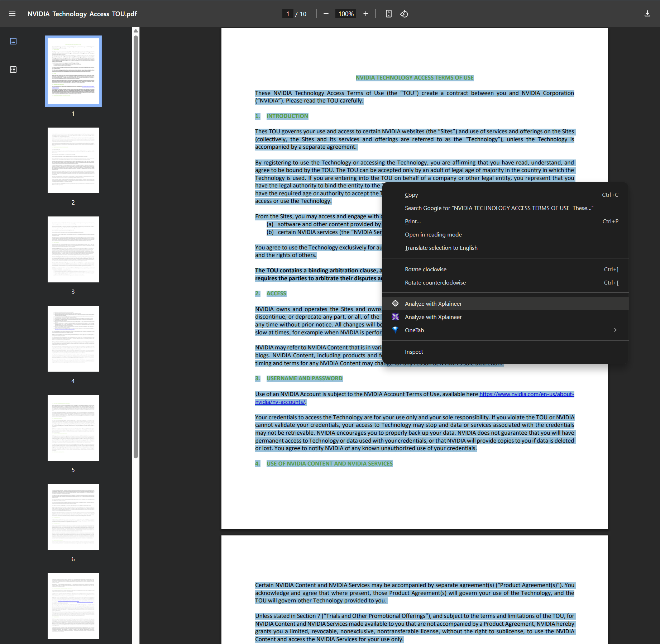Download the PDF file

pyautogui.click(x=647, y=14)
